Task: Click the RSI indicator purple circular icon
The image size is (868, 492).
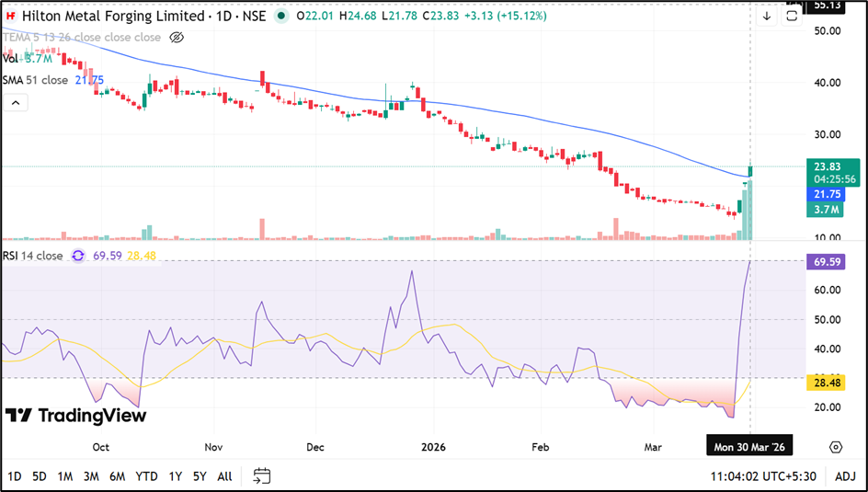Action: coord(78,256)
